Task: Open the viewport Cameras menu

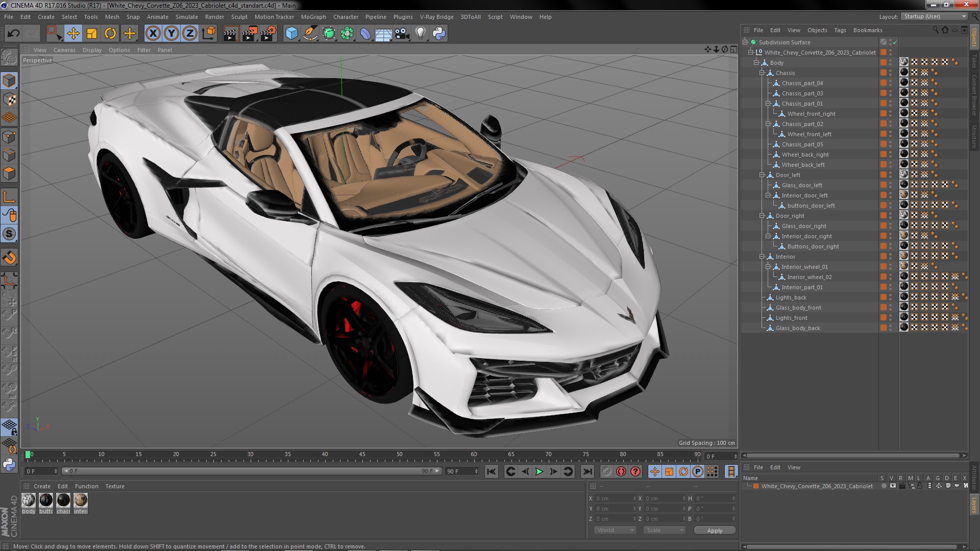Action: [64, 50]
